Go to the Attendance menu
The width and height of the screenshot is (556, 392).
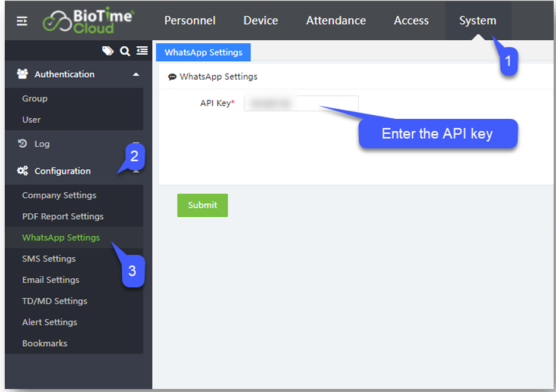click(336, 21)
